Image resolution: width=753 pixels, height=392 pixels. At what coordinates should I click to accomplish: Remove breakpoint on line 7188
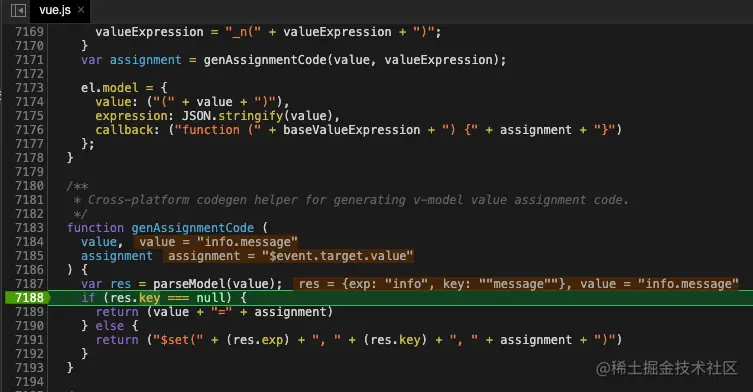pyautogui.click(x=29, y=298)
